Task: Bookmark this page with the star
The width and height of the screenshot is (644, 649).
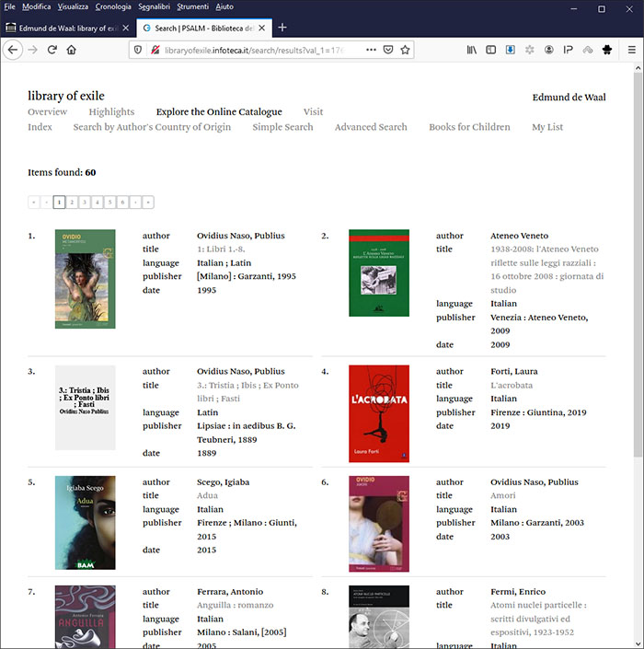Action: click(x=405, y=50)
